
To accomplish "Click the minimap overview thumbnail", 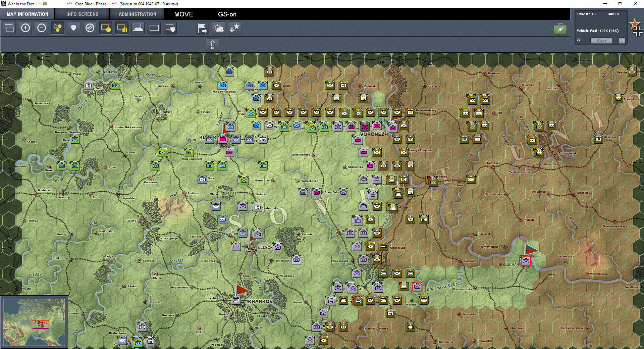I will click(x=34, y=322).
